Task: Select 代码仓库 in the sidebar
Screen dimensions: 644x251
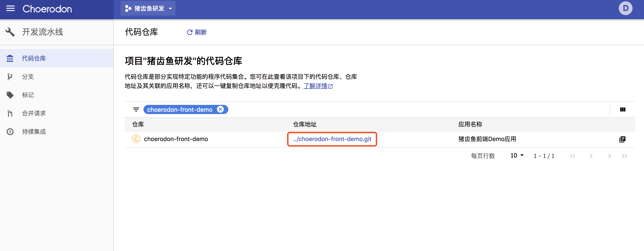Action: (57, 58)
